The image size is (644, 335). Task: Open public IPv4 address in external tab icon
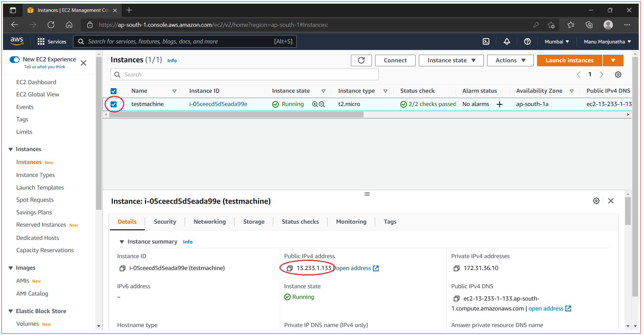pyautogui.click(x=376, y=268)
